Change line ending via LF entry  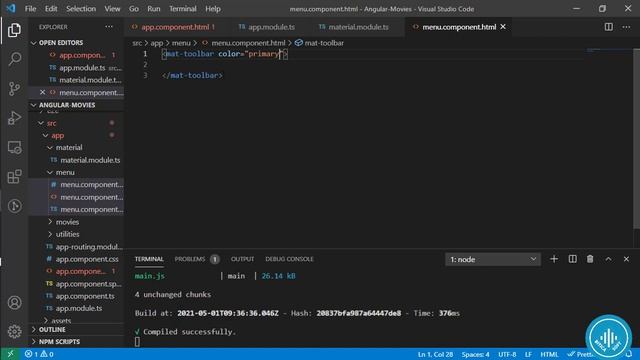(528, 354)
